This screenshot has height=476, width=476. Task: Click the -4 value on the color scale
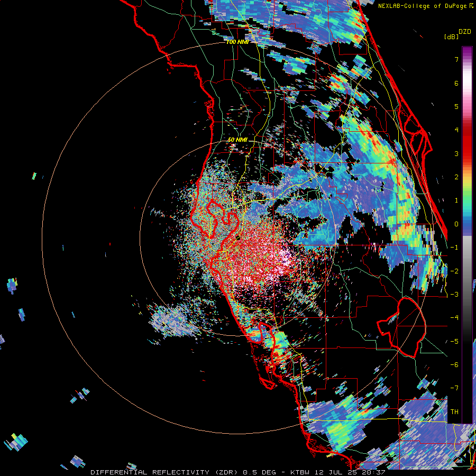click(x=454, y=318)
